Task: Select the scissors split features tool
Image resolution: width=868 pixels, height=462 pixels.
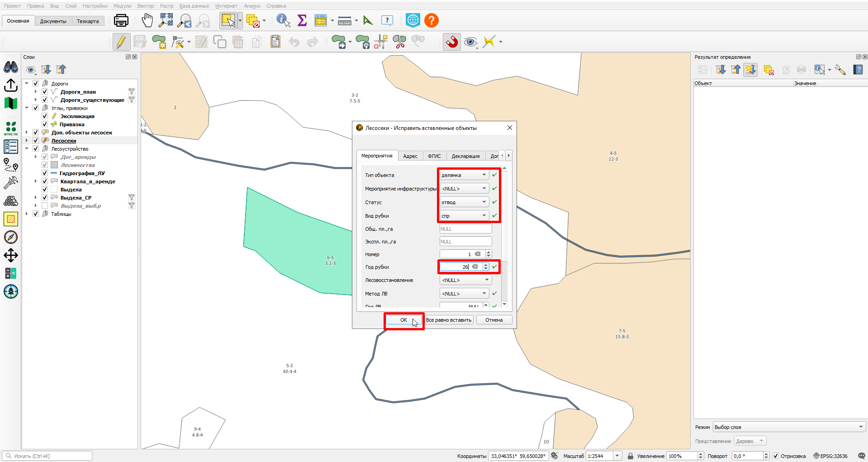Action: click(399, 42)
